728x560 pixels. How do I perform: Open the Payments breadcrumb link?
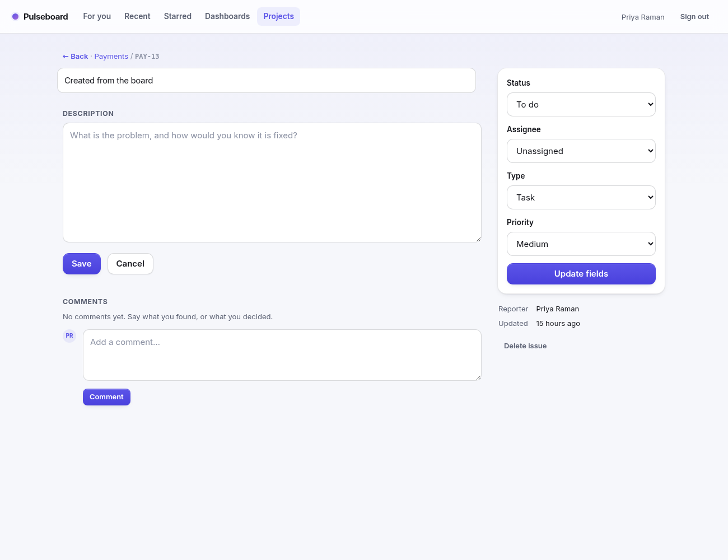(111, 57)
